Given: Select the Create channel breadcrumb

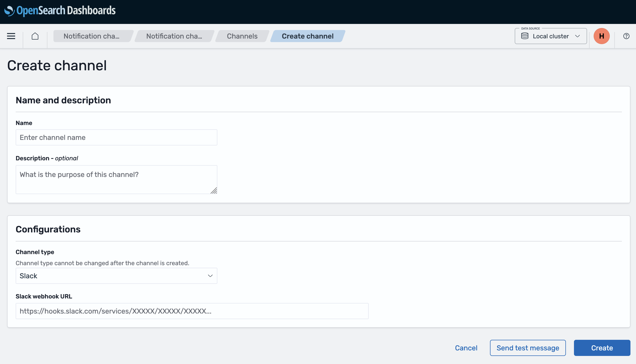Looking at the screenshot, I should 307,36.
